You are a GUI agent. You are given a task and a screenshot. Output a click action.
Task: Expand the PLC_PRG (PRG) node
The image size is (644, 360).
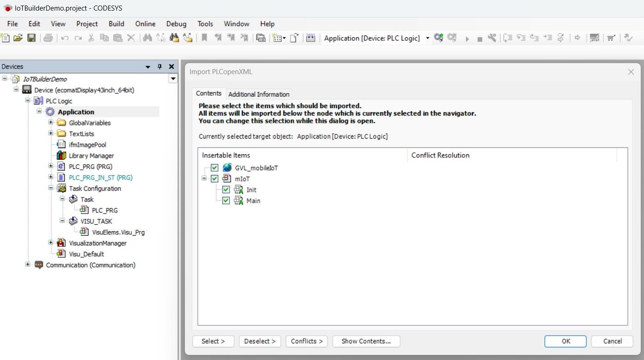coord(51,166)
